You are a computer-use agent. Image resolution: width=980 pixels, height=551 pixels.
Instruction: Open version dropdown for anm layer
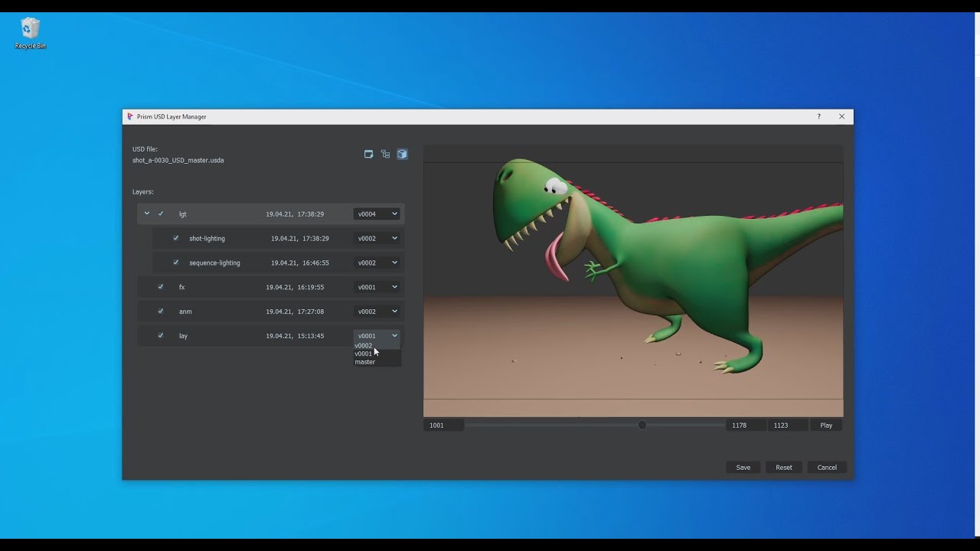(x=377, y=311)
